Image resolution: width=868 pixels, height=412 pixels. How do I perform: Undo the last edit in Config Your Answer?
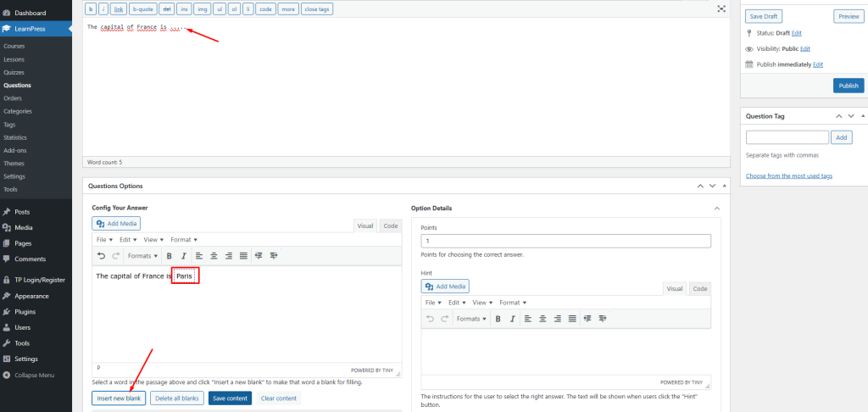(x=102, y=255)
